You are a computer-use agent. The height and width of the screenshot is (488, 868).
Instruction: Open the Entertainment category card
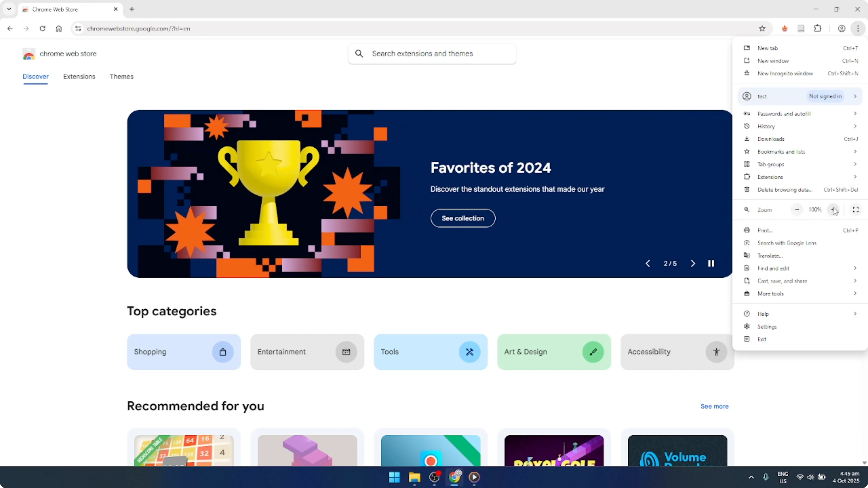pos(307,352)
